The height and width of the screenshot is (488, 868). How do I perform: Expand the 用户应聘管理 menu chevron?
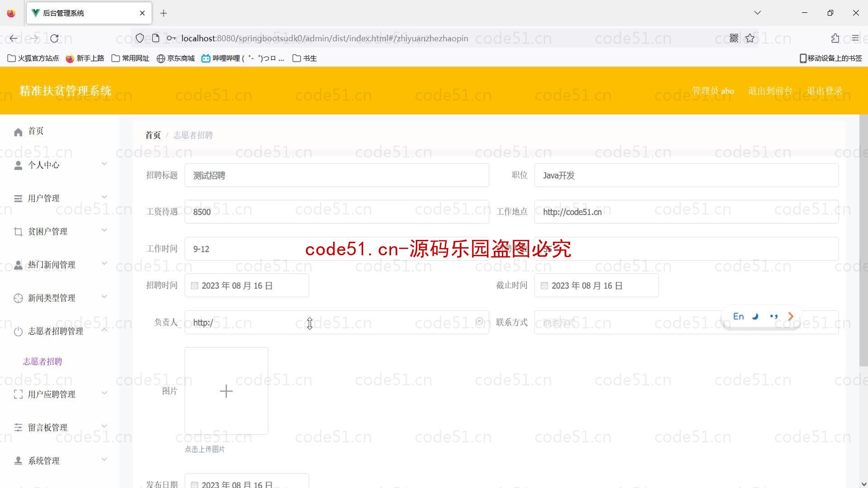(x=104, y=393)
